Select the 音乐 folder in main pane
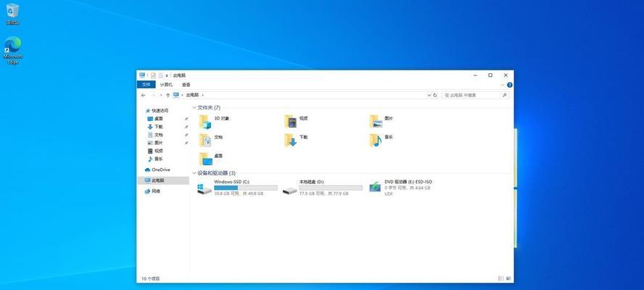 [381, 140]
